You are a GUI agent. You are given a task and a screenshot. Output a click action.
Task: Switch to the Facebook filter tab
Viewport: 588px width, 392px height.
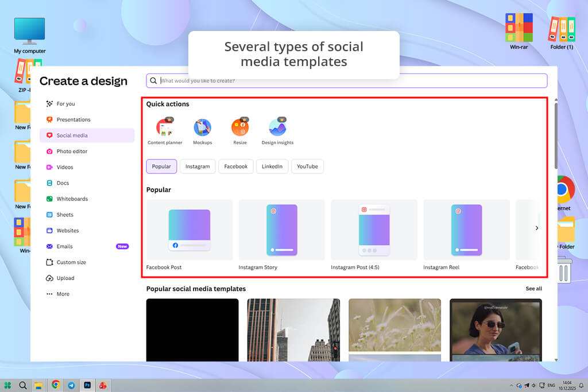236,166
